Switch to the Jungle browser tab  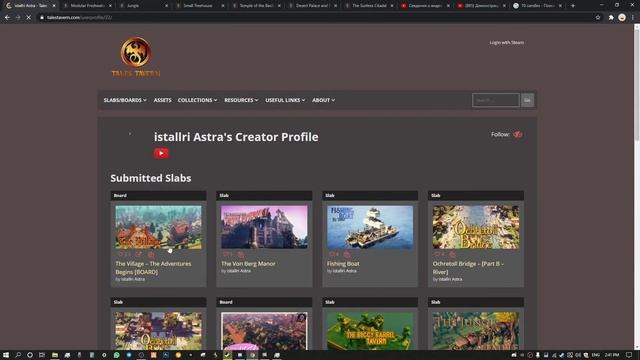(x=144, y=6)
